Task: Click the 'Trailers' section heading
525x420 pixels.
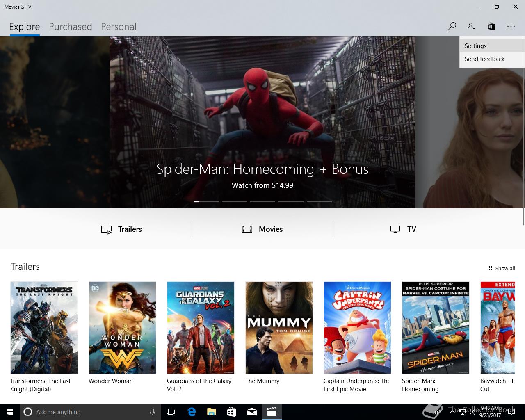Action: coord(25,267)
